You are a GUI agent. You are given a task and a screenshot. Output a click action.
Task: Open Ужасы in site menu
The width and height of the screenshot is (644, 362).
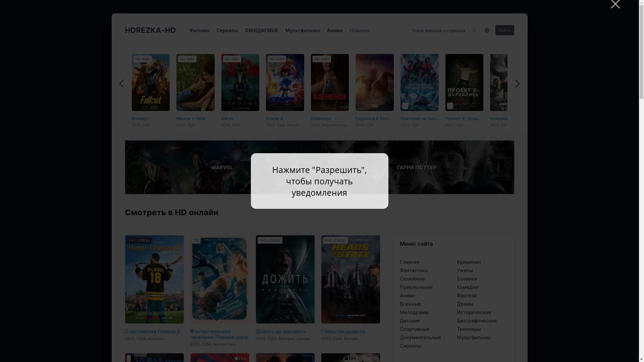pos(465,270)
